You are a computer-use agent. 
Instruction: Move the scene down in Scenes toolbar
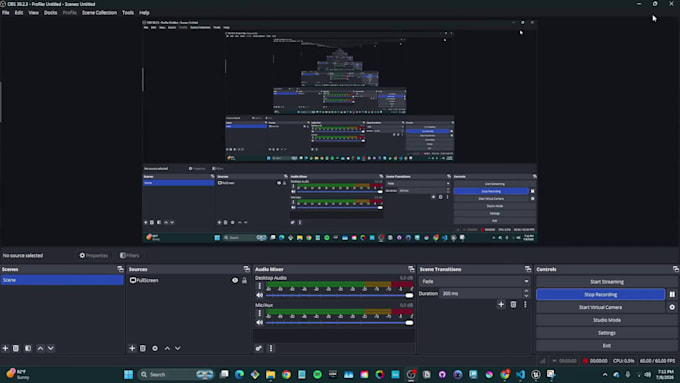pyautogui.click(x=51, y=348)
